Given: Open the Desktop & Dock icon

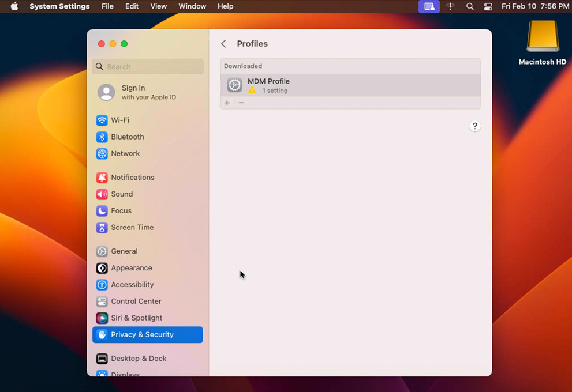Looking at the screenshot, I should 102,359.
